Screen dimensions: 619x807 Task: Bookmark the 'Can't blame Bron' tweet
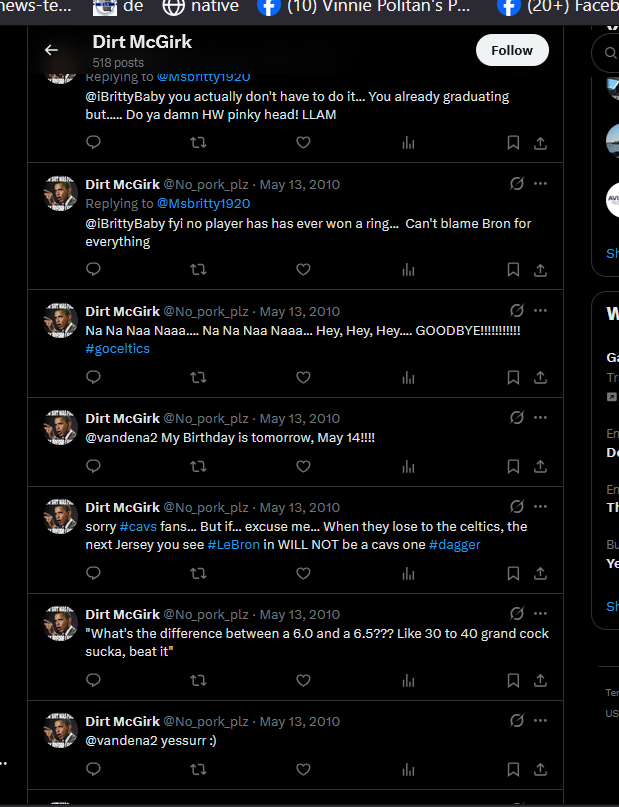513,270
